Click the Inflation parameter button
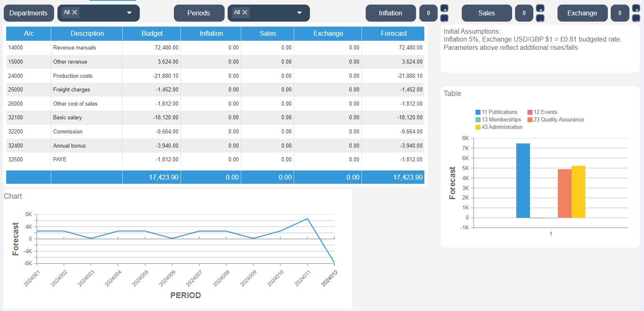The width and height of the screenshot is (644, 311). tap(391, 13)
